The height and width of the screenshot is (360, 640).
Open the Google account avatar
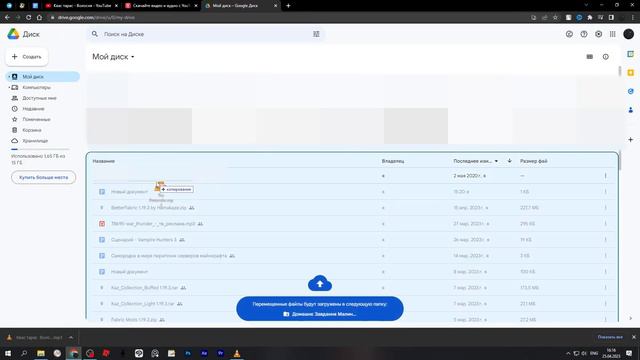coord(629,34)
